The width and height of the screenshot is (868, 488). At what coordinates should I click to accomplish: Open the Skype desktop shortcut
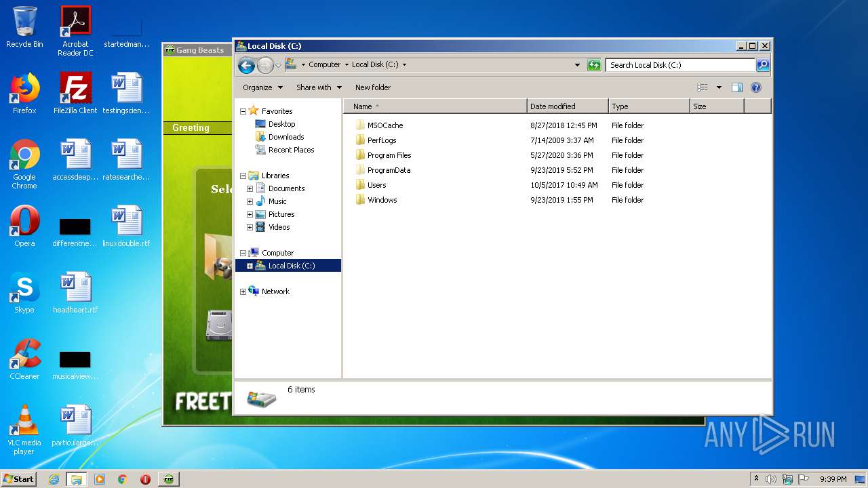coord(24,293)
